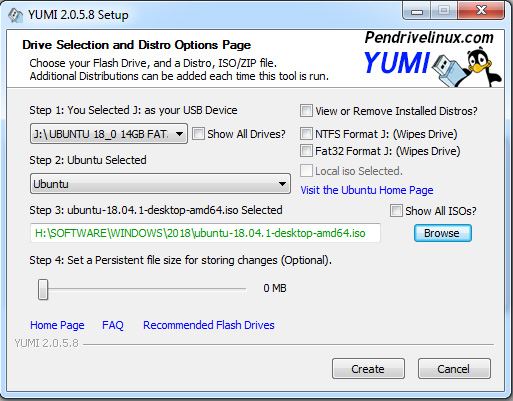513x401 pixels.
Task: Click the Cancel button
Action: point(454,369)
